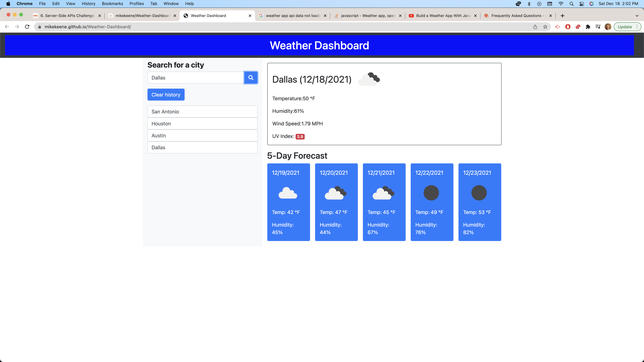Switch to the Frequently Asked Questions tab
644x362 pixels.
coord(518,16)
